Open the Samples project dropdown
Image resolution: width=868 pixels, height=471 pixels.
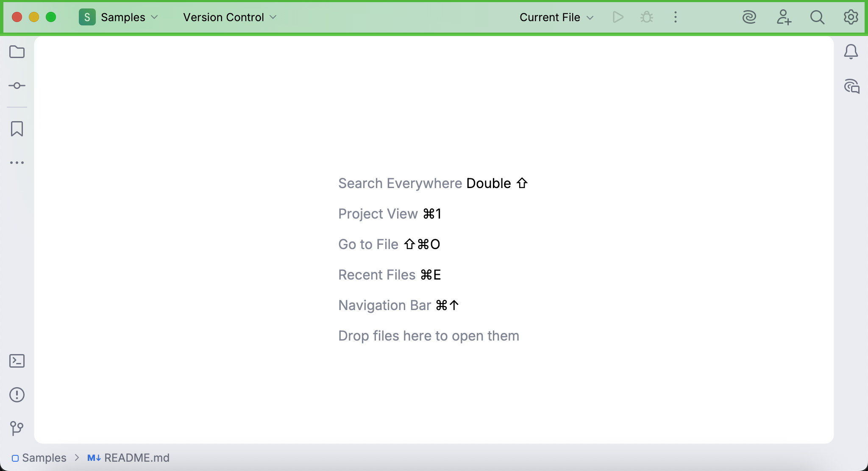123,17
